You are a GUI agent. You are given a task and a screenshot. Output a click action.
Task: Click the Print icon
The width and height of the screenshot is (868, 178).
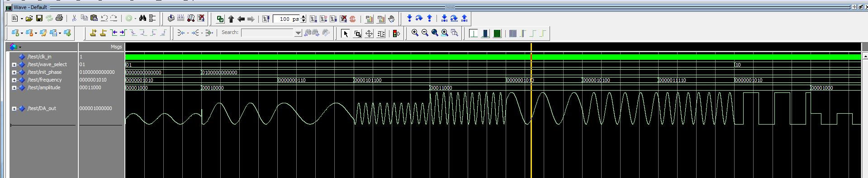point(59,19)
